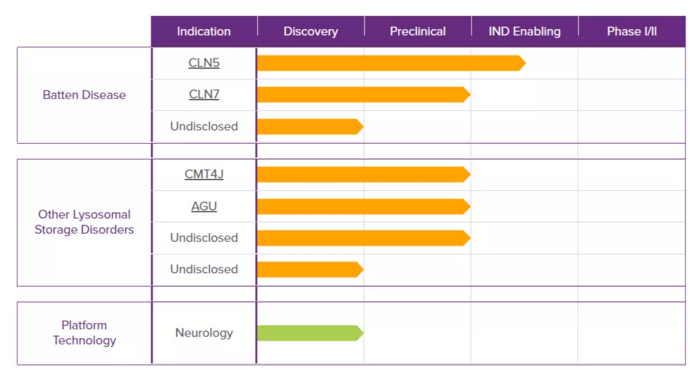This screenshot has height=371, width=699.
Task: Select the CMT4J orange progress bar
Action: (364, 174)
